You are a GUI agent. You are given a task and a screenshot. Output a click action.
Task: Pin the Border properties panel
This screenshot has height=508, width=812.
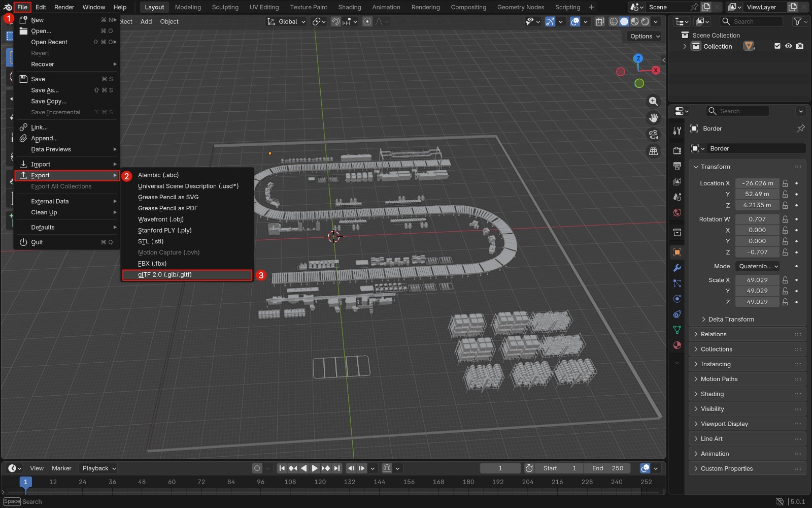801,129
